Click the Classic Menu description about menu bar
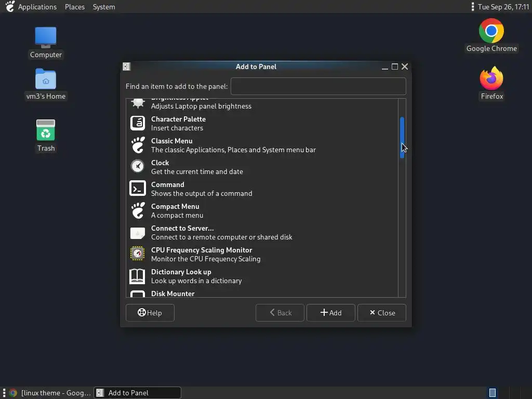Image resolution: width=532 pixels, height=399 pixels. (233, 150)
